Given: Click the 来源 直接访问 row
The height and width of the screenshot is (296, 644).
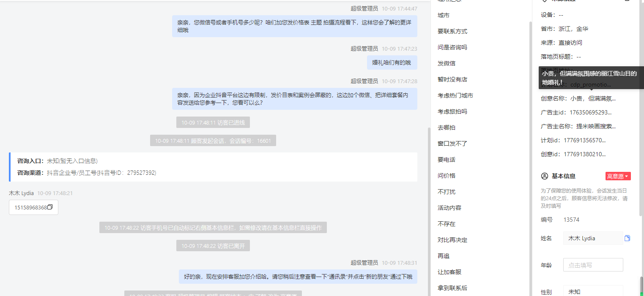Looking at the screenshot, I should click(562, 43).
